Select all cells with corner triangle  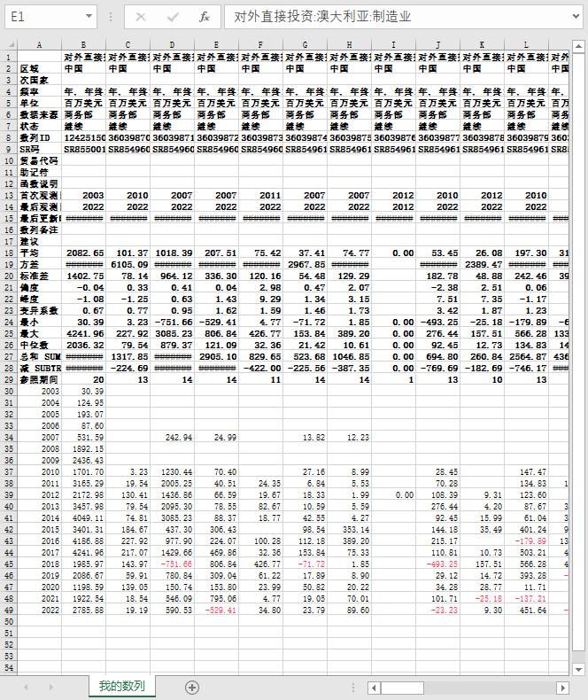point(11,44)
